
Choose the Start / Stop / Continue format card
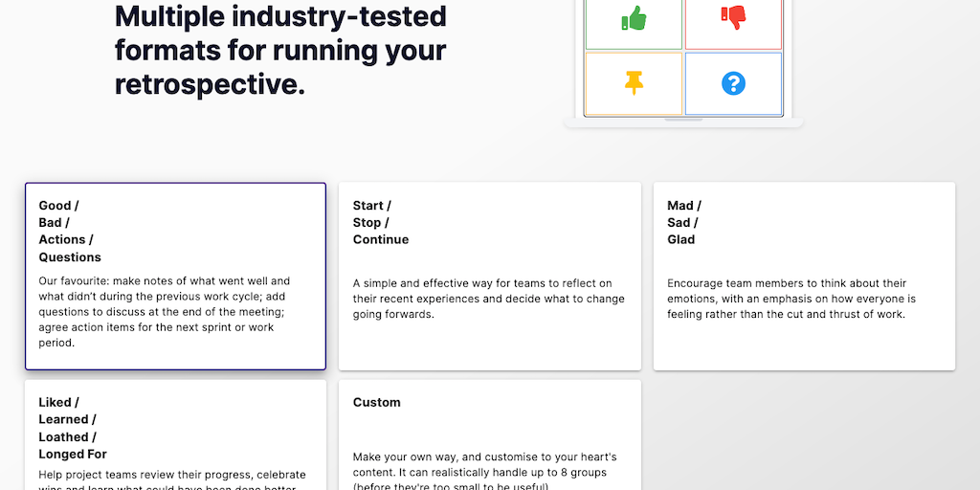489,276
